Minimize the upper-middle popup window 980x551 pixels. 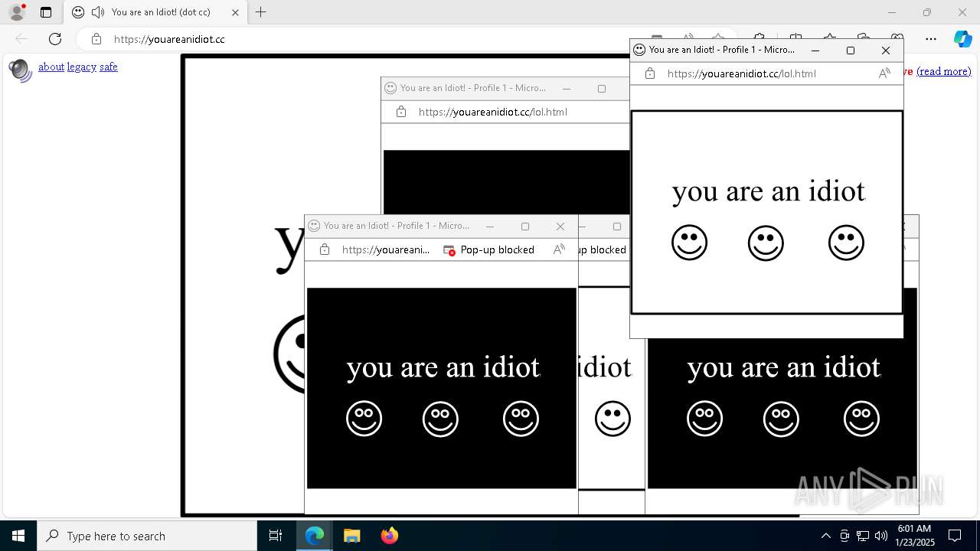tap(567, 89)
